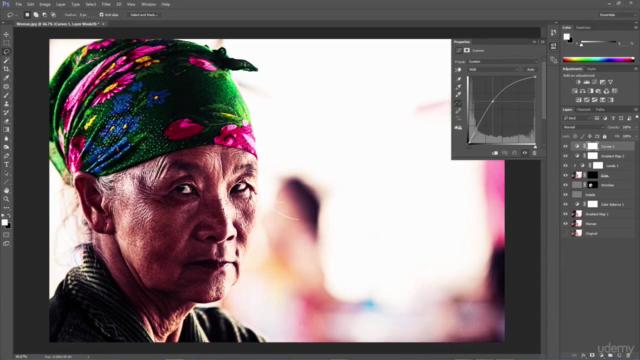The width and height of the screenshot is (640, 360).
Task: Select the Type tool
Action: tap(6, 164)
